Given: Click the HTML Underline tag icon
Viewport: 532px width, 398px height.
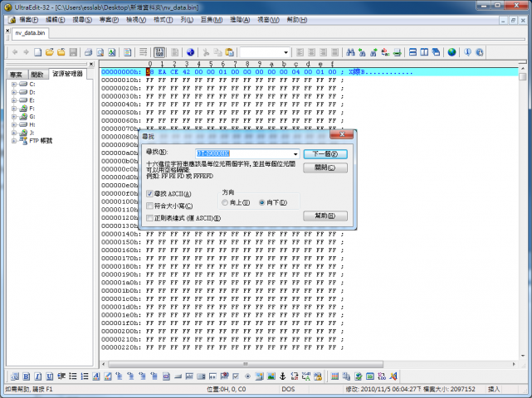Looking at the screenshot, I should point(50,376).
